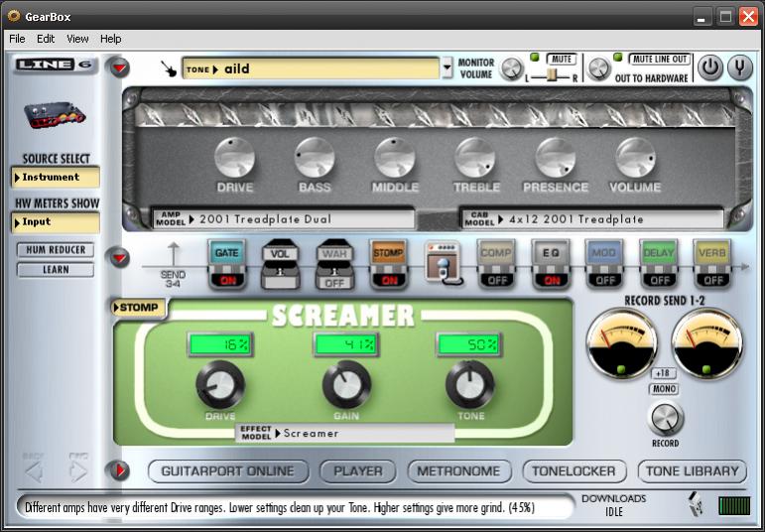
Task: Open the Amp Model 2001 Treadplate Dual menu
Action: tap(284, 219)
